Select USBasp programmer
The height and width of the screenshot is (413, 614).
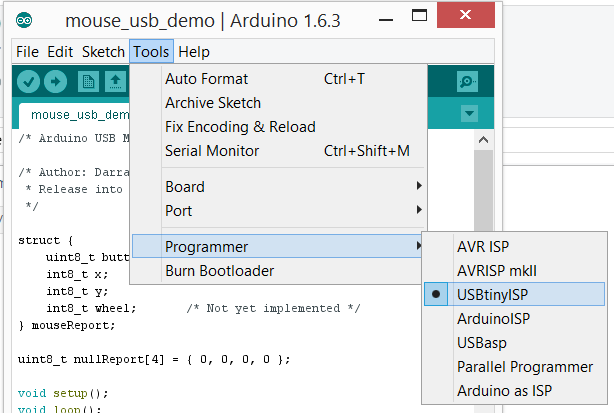pyautogui.click(x=515, y=343)
